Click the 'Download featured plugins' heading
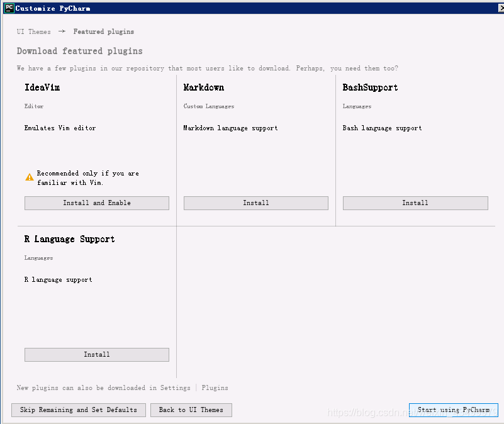 [79, 51]
